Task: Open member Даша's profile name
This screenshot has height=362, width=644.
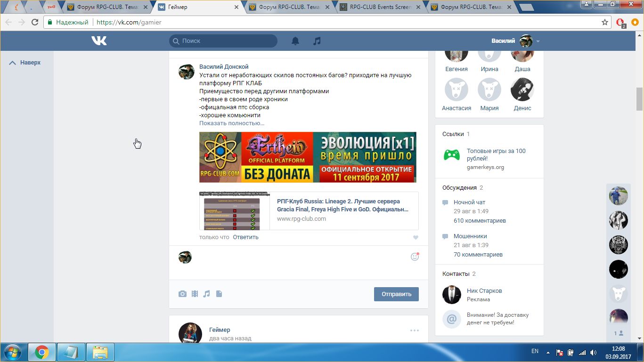Action: pyautogui.click(x=522, y=69)
